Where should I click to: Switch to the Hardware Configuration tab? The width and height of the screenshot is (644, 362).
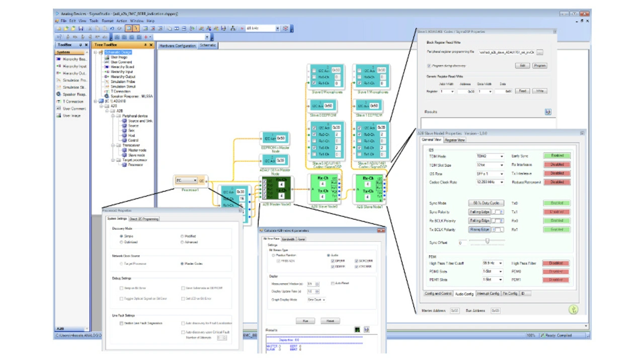[x=177, y=46]
